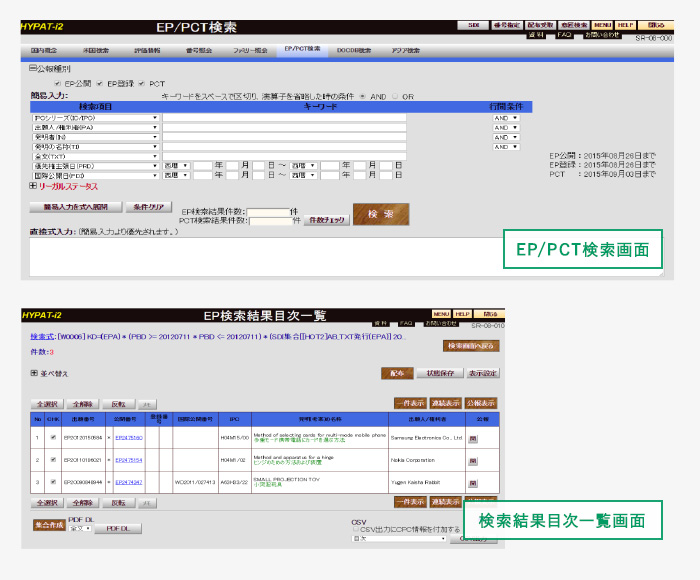The height and width of the screenshot is (580, 700).
Task: Uncheck result row 3 checkbox
Action: tap(53, 482)
